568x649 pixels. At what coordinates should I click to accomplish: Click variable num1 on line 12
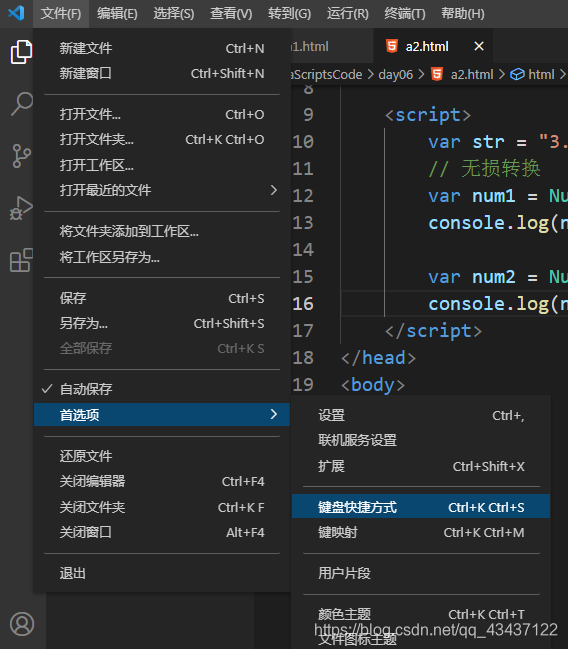coord(493,196)
